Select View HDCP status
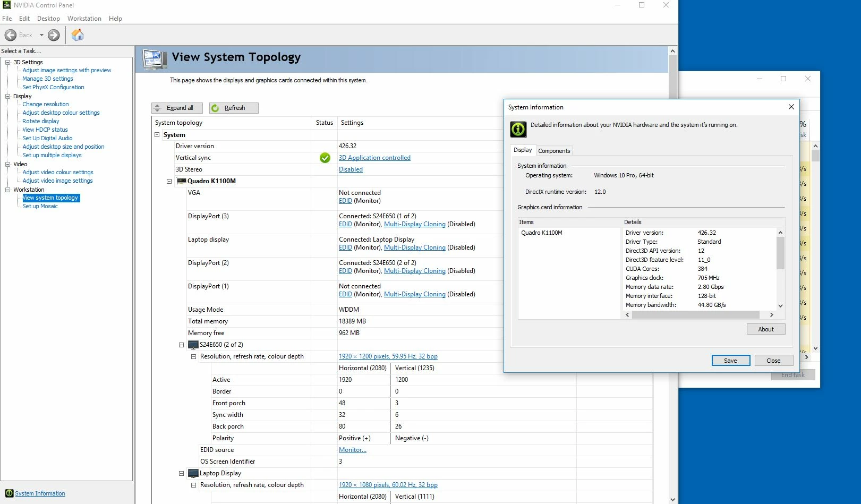The height and width of the screenshot is (504, 861). pyautogui.click(x=45, y=130)
